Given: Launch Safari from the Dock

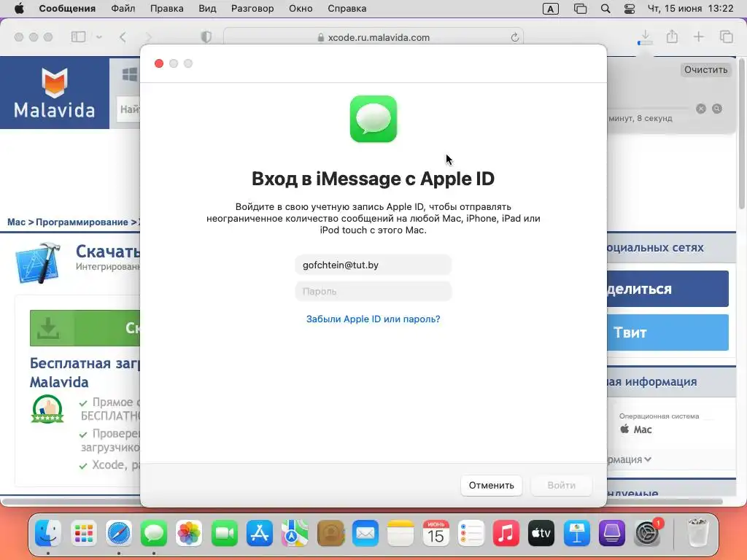Looking at the screenshot, I should pos(119,533).
